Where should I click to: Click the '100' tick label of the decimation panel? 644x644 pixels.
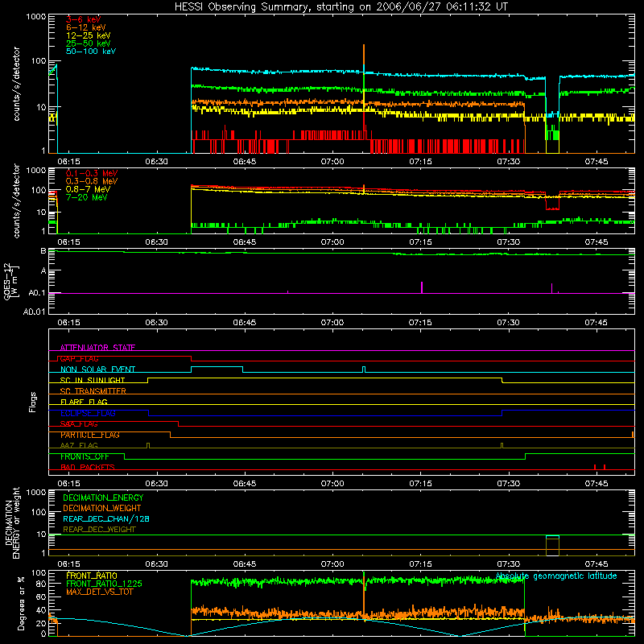coord(39,512)
